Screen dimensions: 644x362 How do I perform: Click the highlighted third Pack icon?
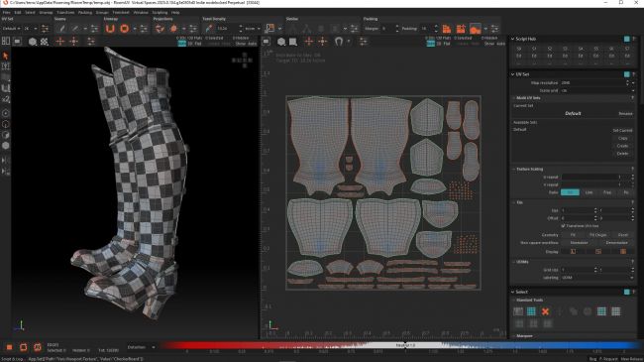476,29
